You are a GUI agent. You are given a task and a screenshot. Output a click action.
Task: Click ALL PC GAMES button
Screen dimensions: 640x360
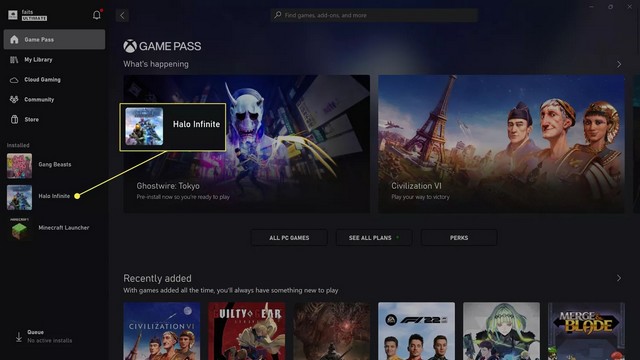point(289,238)
